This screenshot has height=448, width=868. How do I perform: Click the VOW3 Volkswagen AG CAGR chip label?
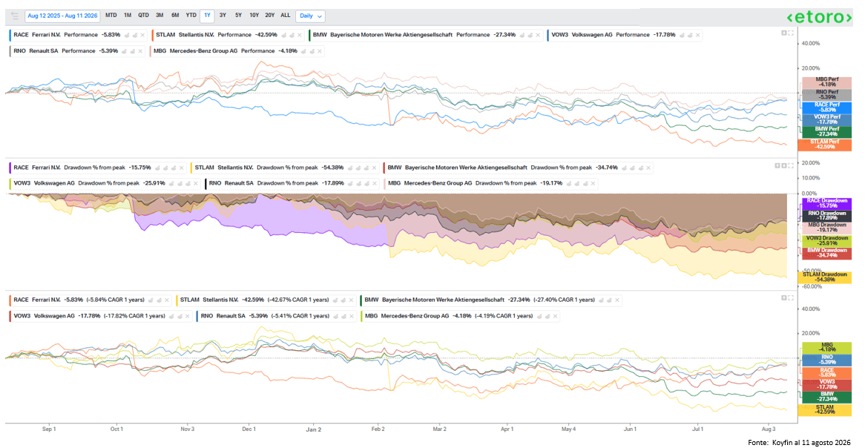click(44, 316)
